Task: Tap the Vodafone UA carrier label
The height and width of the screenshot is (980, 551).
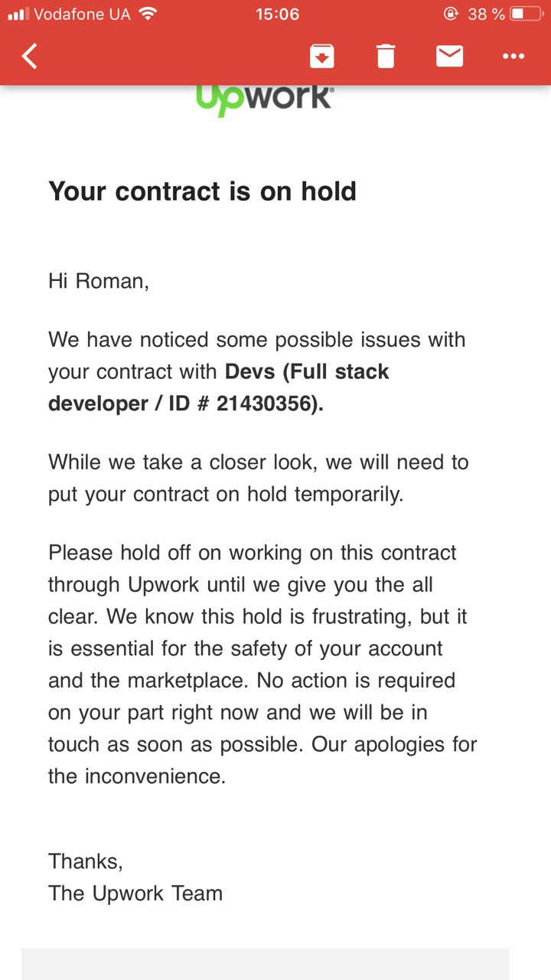Action: coord(83,14)
